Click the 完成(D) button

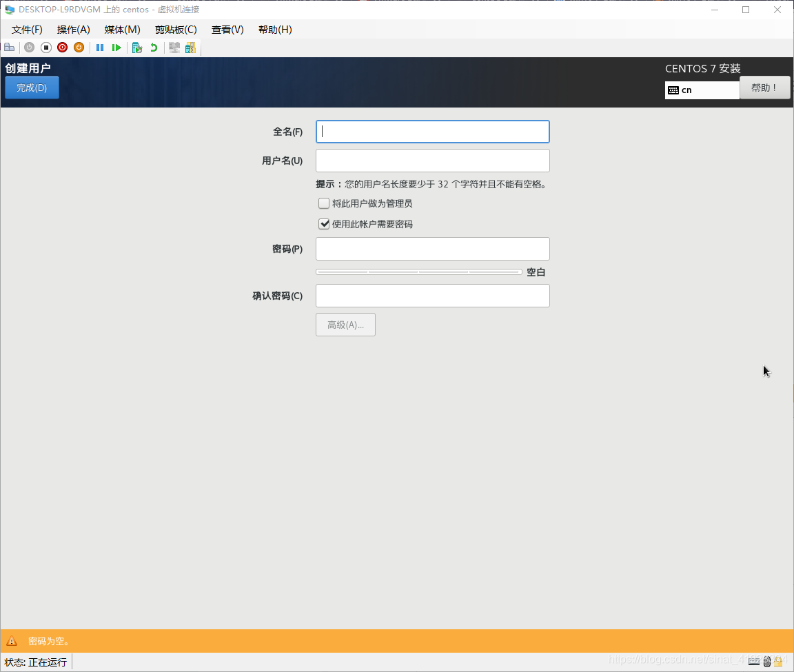[32, 88]
